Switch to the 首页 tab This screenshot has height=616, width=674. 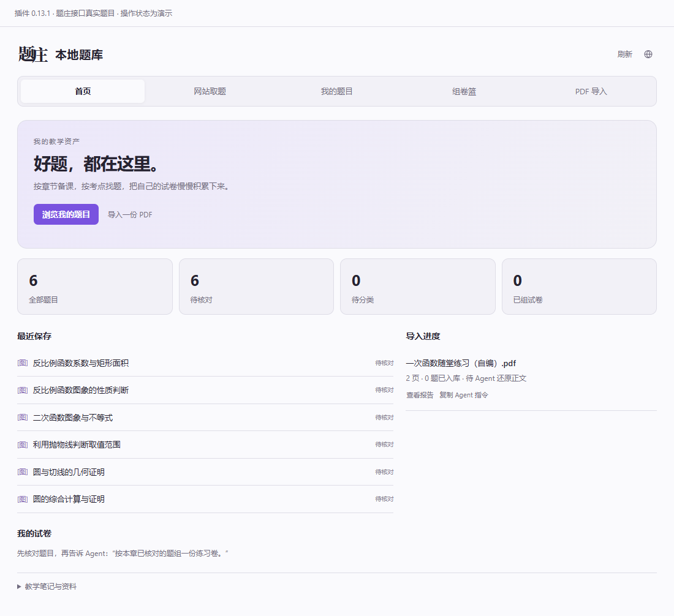83,91
